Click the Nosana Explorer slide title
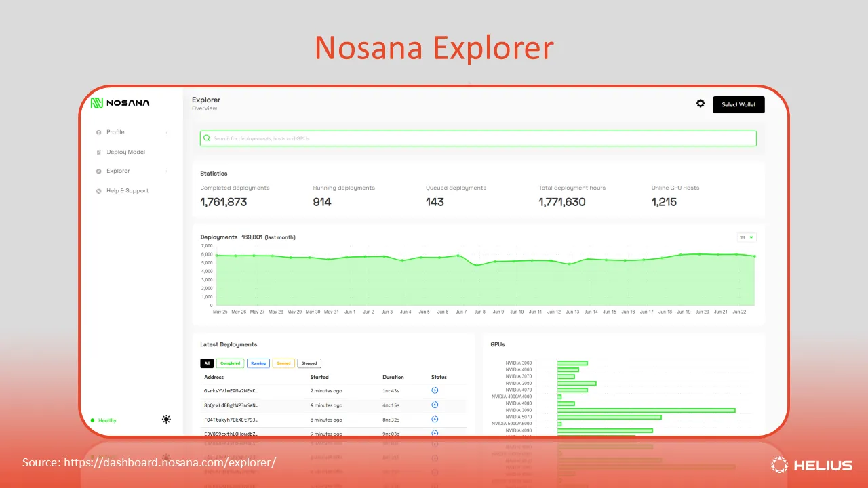The height and width of the screenshot is (488, 868). pos(434,48)
